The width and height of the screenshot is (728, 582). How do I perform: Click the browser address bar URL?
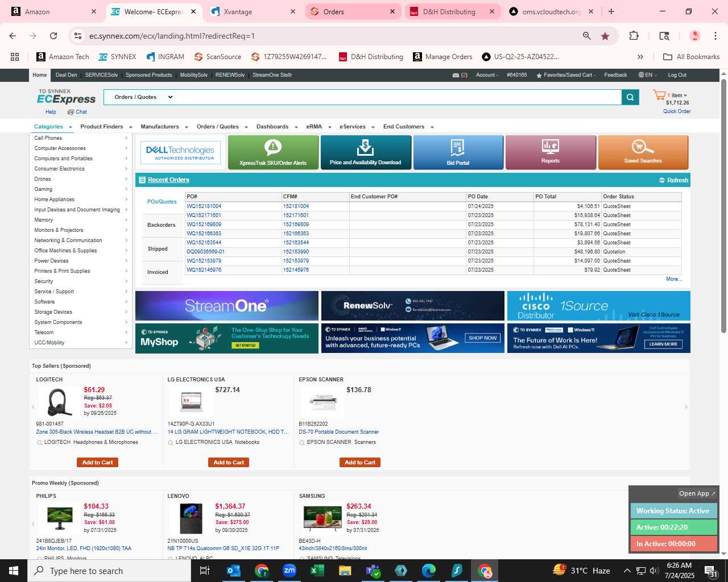[172, 36]
